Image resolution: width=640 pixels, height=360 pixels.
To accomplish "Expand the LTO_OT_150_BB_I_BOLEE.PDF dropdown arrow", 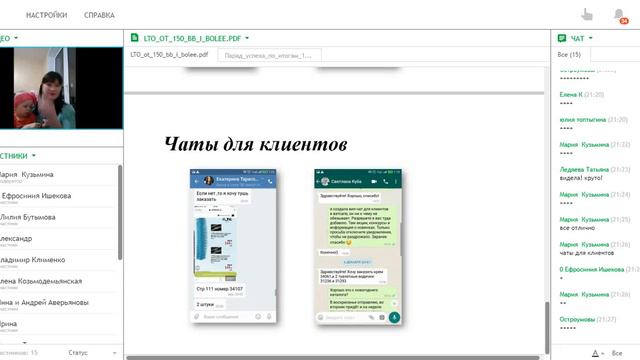I will (x=247, y=38).
